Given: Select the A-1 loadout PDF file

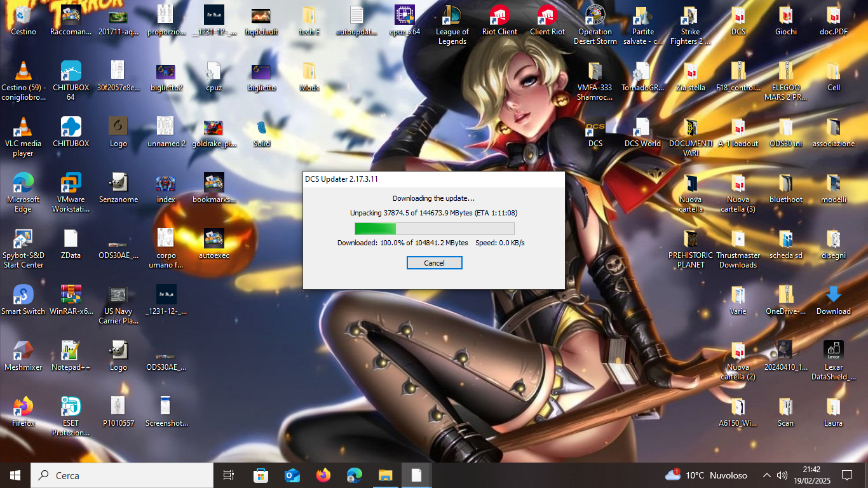Looking at the screenshot, I should [x=738, y=132].
